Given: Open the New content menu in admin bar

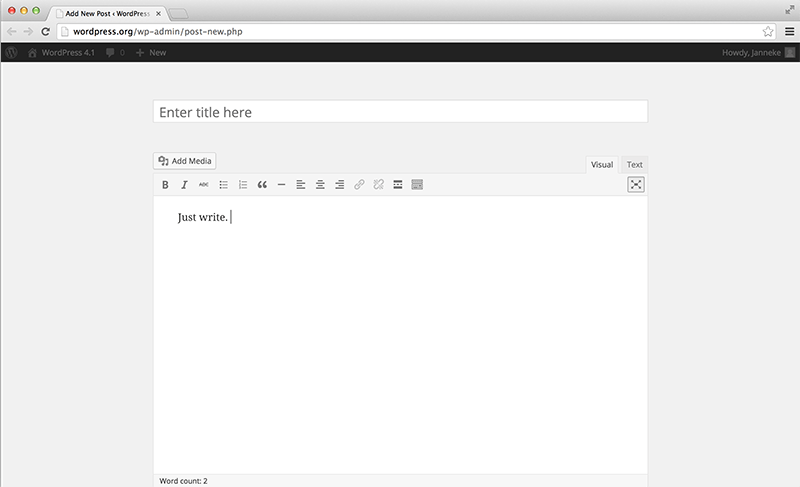Looking at the screenshot, I should [151, 53].
